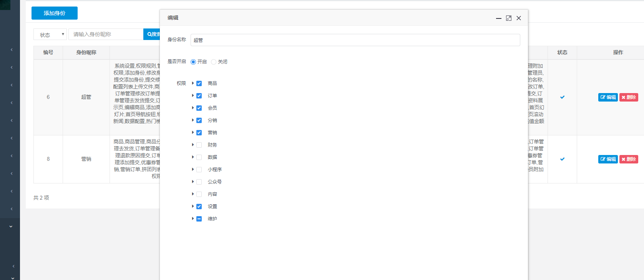Edit the 营销 row with 编辑
This screenshot has height=280, width=644.
click(x=608, y=159)
